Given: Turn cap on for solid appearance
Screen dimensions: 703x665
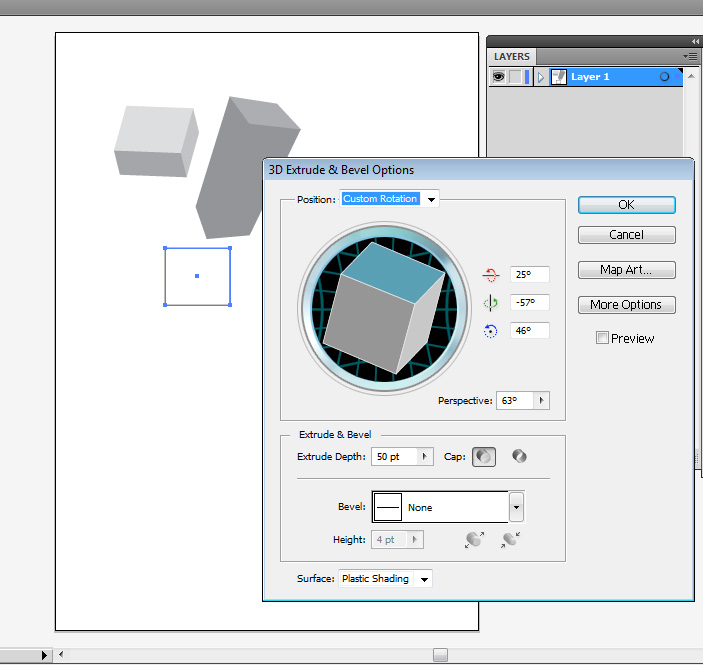Looking at the screenshot, I should (x=483, y=457).
